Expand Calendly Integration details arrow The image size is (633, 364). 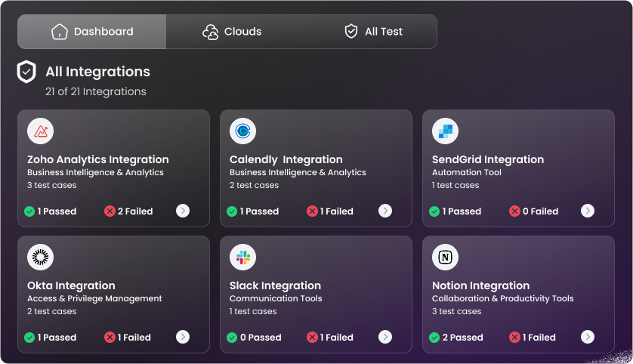pos(385,211)
